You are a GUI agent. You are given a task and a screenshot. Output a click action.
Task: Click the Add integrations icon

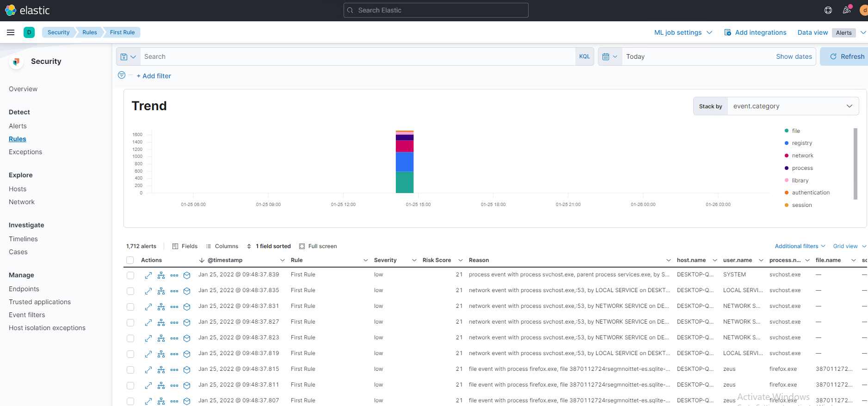[x=728, y=32]
